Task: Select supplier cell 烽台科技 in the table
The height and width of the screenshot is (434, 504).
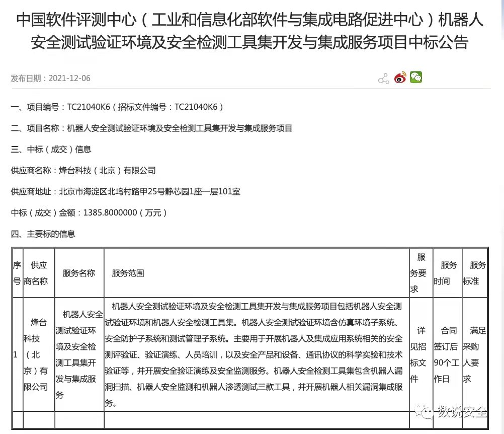Action: [39, 354]
